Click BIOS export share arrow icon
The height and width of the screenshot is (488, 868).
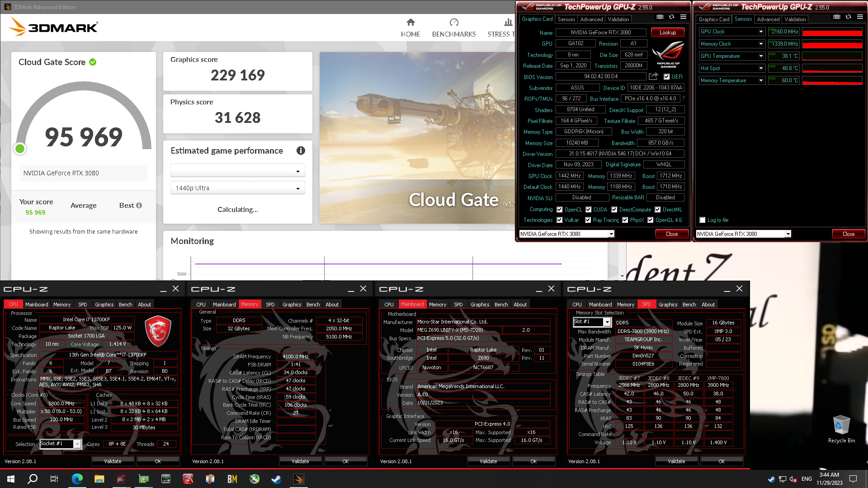click(x=653, y=76)
